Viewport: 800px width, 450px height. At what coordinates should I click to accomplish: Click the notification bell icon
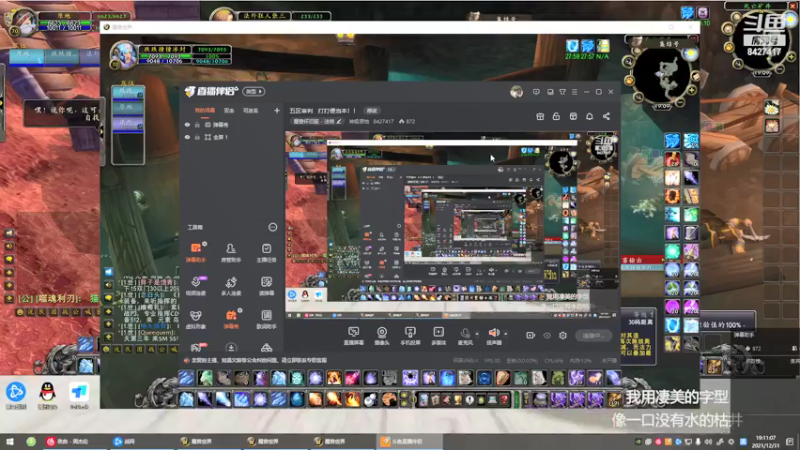point(589,116)
